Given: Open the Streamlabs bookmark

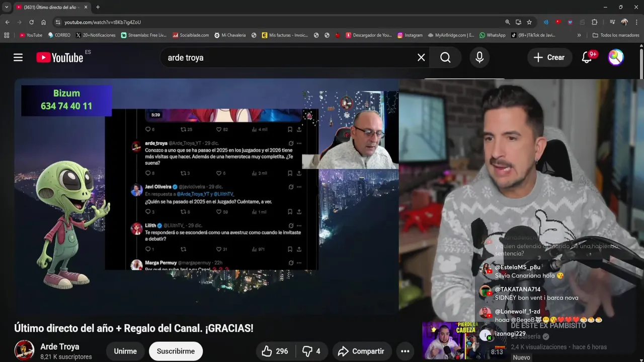Looking at the screenshot, I should (143, 35).
